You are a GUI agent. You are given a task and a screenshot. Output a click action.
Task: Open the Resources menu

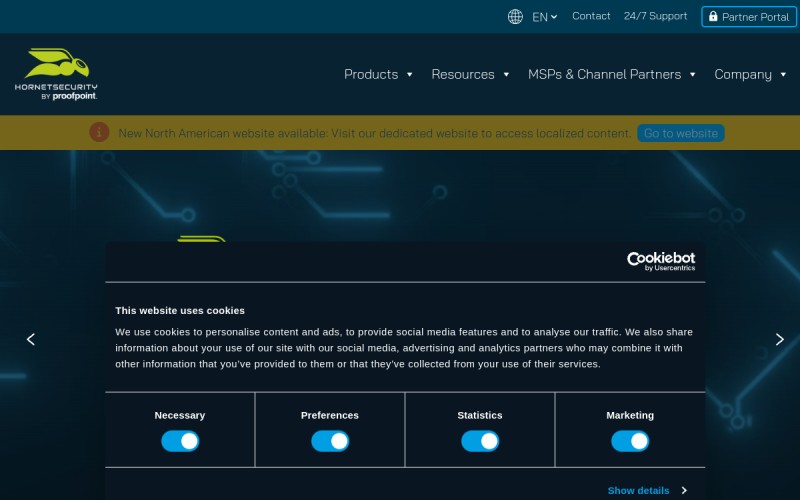(x=463, y=74)
